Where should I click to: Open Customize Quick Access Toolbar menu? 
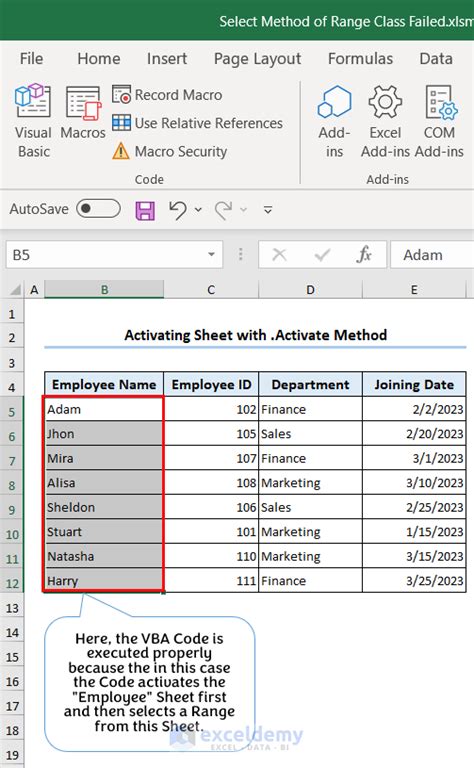(268, 210)
